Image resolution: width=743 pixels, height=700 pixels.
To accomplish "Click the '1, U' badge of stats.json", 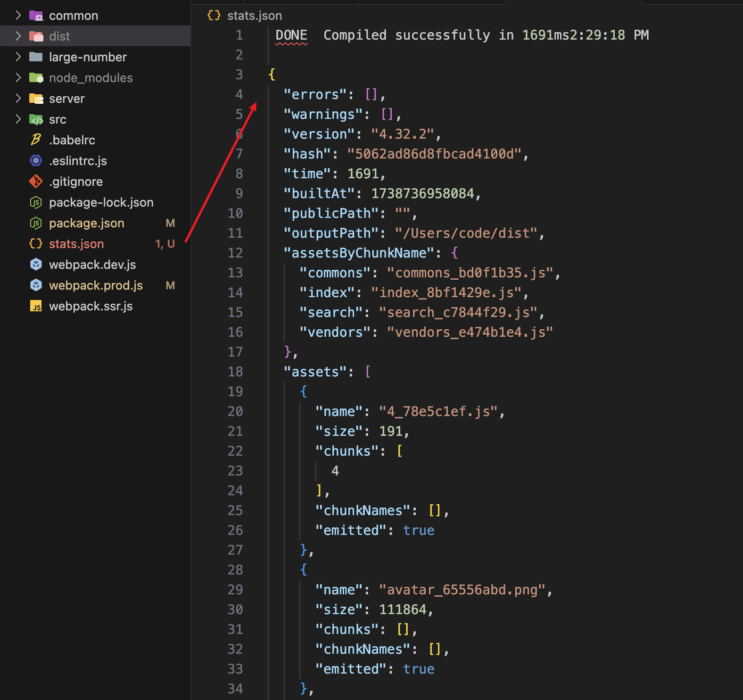I will coord(165,244).
